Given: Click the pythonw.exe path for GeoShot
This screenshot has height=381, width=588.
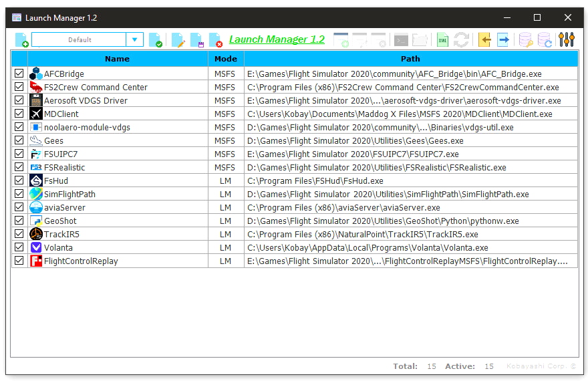Looking at the screenshot, I should point(411,221).
